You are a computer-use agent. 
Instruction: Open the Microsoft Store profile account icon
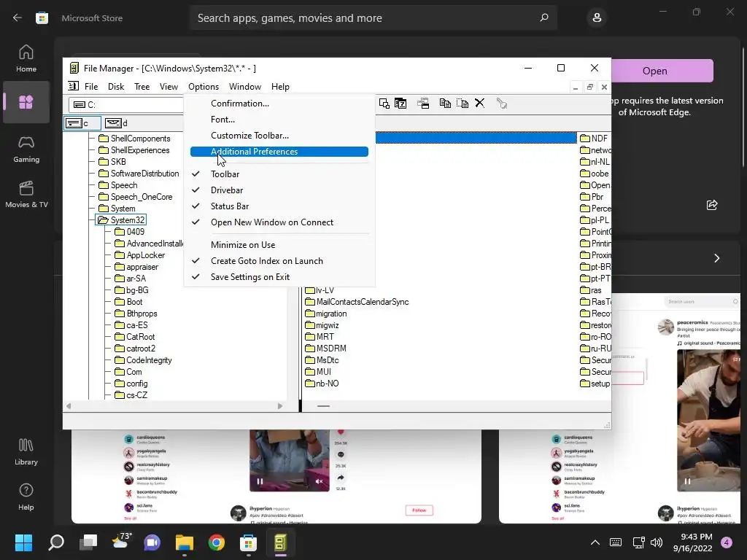pos(597,17)
